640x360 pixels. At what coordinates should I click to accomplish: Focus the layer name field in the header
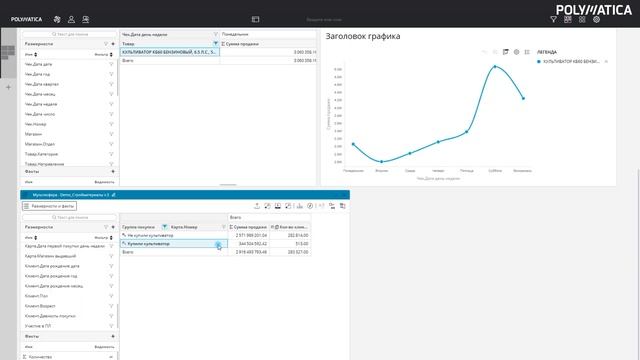point(324,19)
